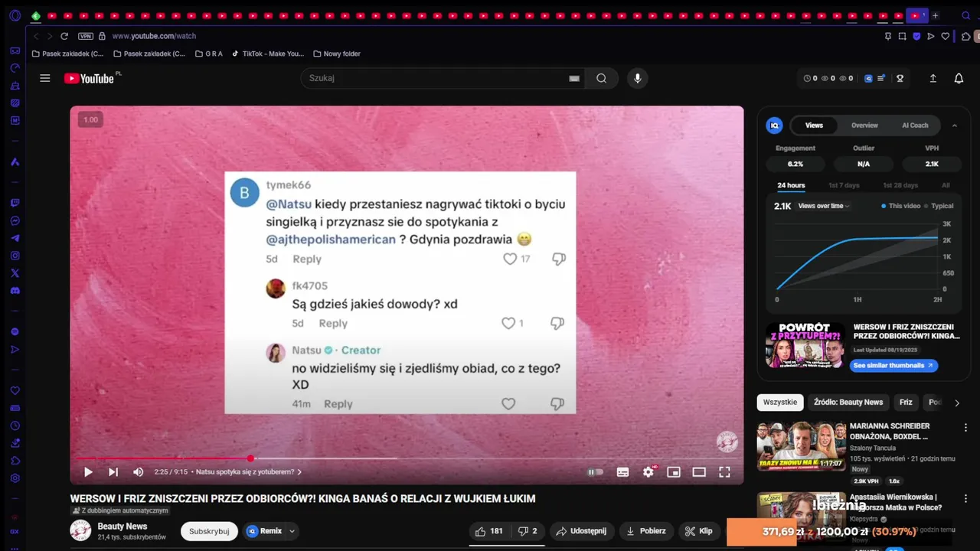The height and width of the screenshot is (551, 980).
Task: Open the Opera sidebar settings gear
Action: [15, 478]
